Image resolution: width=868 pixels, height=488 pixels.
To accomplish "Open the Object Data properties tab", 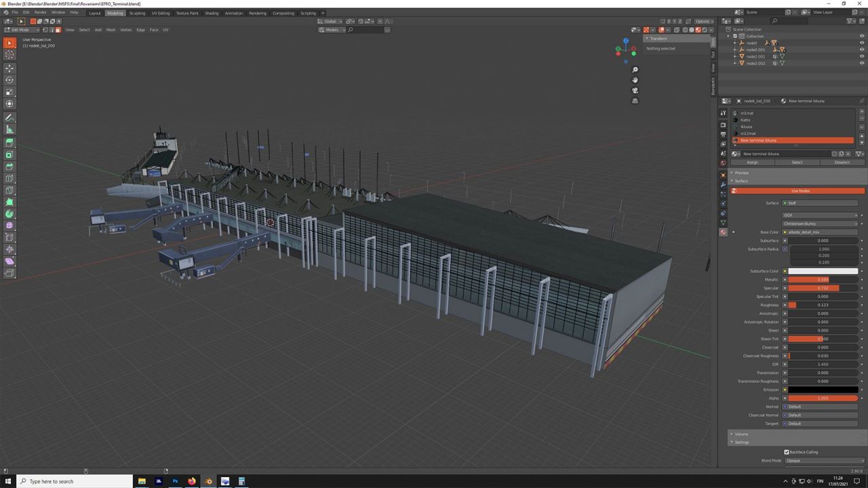I will pyautogui.click(x=723, y=222).
